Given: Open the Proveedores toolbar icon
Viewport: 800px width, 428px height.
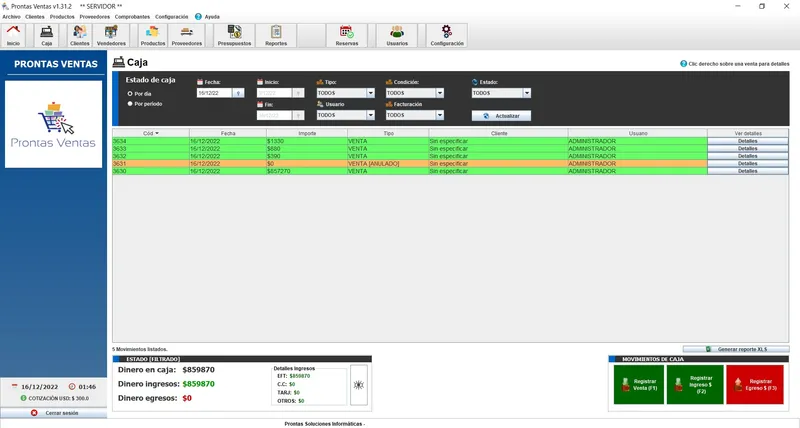Looking at the screenshot, I should pos(187,35).
